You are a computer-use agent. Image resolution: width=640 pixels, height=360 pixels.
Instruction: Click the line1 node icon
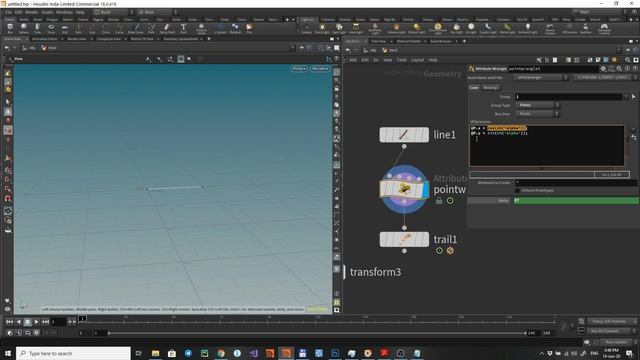click(404, 135)
